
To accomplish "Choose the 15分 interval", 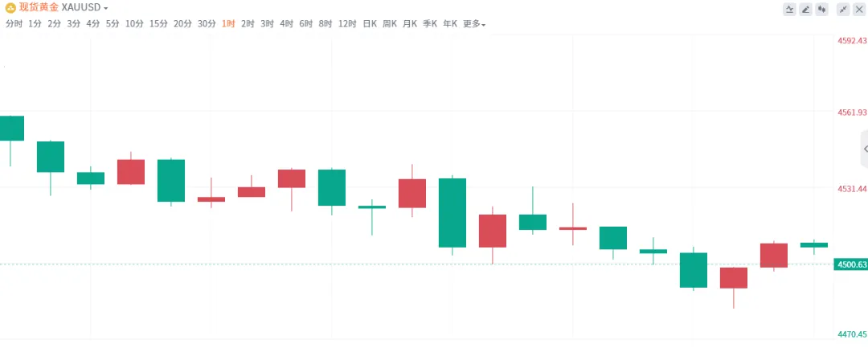I will coord(158,24).
